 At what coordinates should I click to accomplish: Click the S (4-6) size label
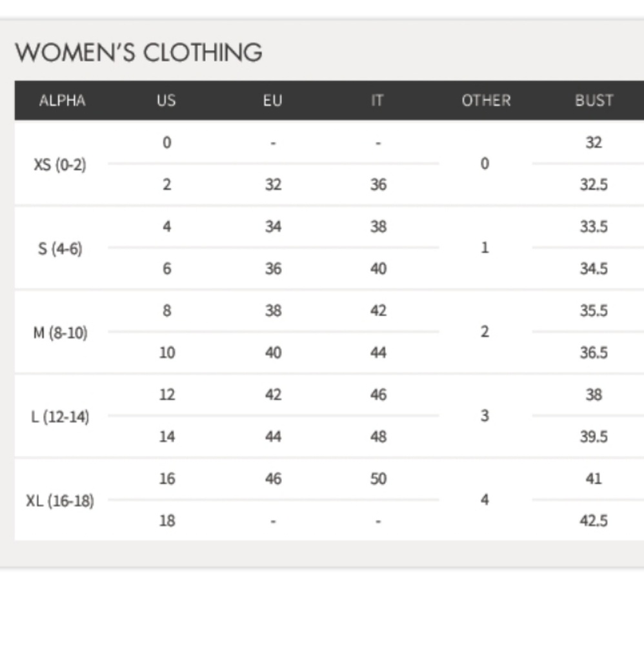pyautogui.click(x=61, y=248)
